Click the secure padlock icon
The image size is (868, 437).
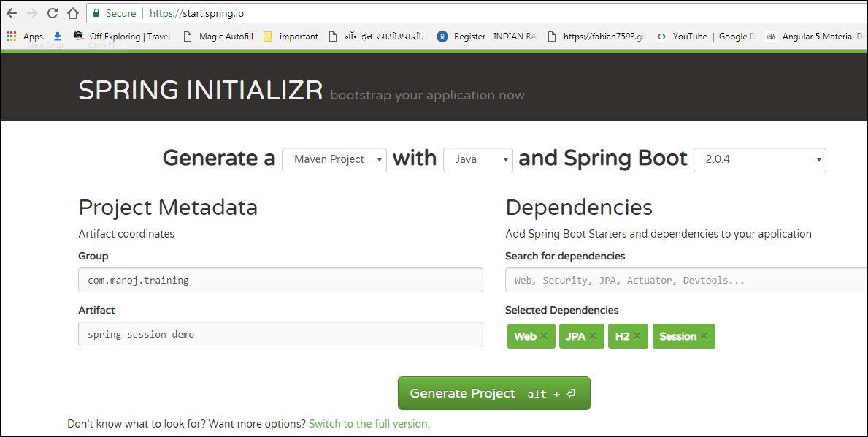[x=96, y=13]
